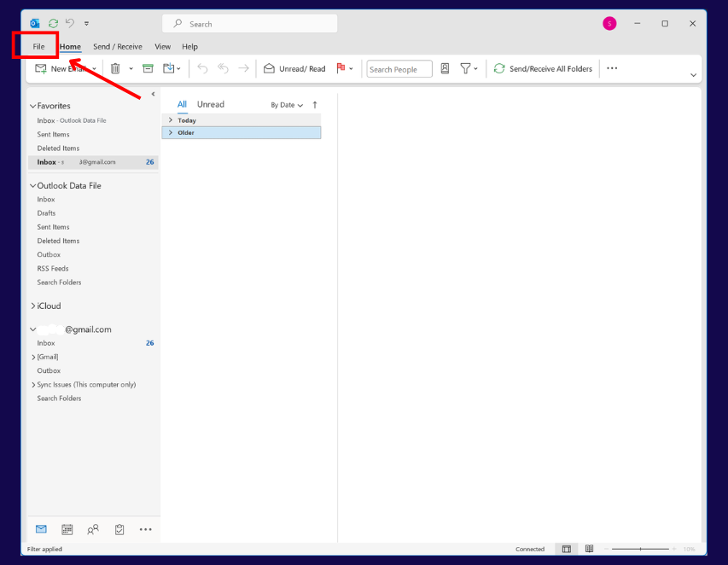
Task: Click the Outlook app icon in title bar
Action: 35,23
